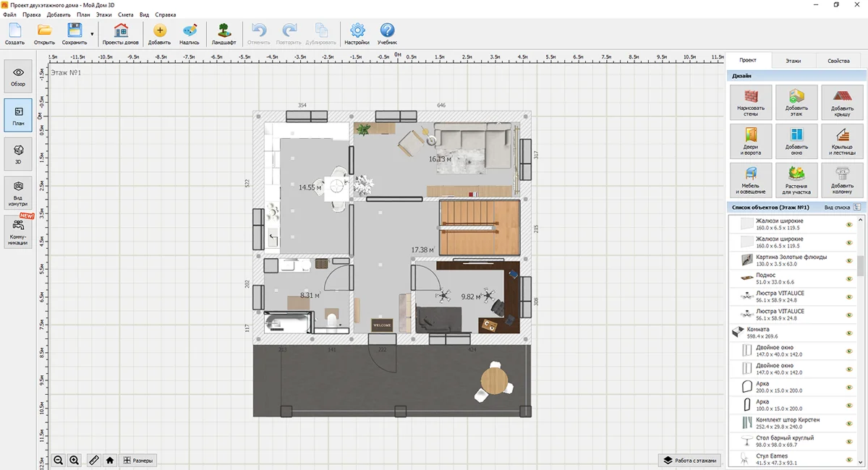Viewport: 868px width, 470px height.
Task: Switch to 3D mode in left sidebar
Action: tap(18, 154)
